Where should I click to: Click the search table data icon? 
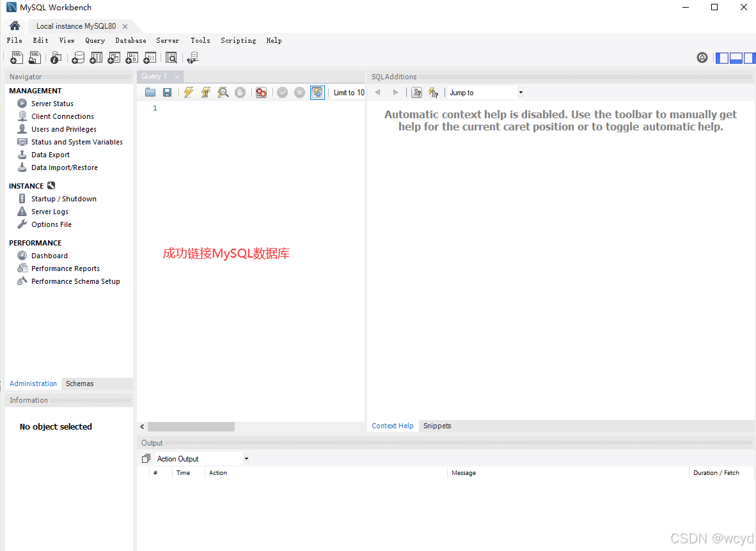[171, 58]
